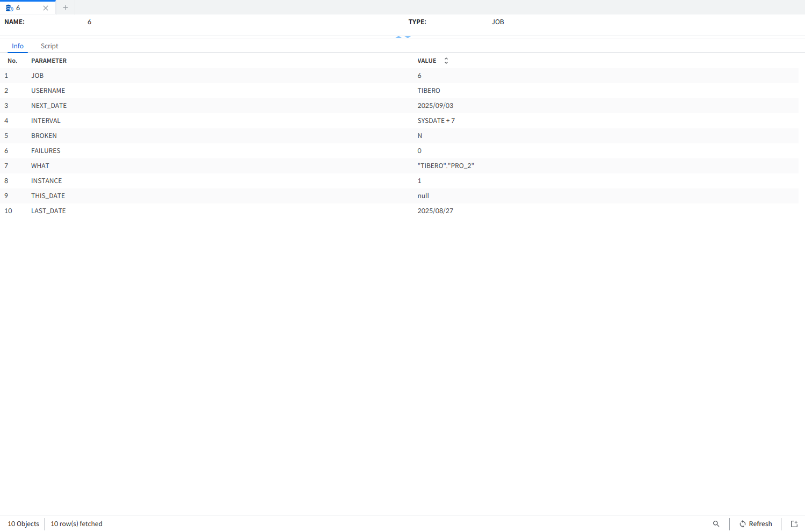Viewport: 805px width, 532px height.
Task: Select the NEXT_DATE parameter row
Action: pos(49,106)
